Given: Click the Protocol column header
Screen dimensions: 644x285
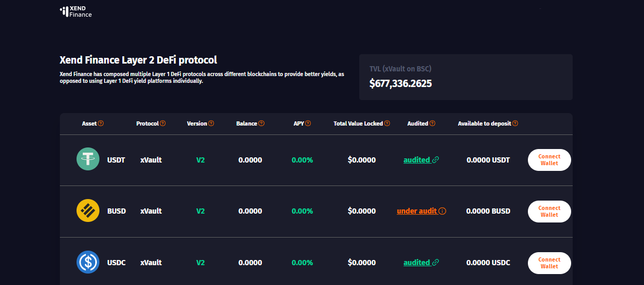Looking at the screenshot, I should click(147, 123).
